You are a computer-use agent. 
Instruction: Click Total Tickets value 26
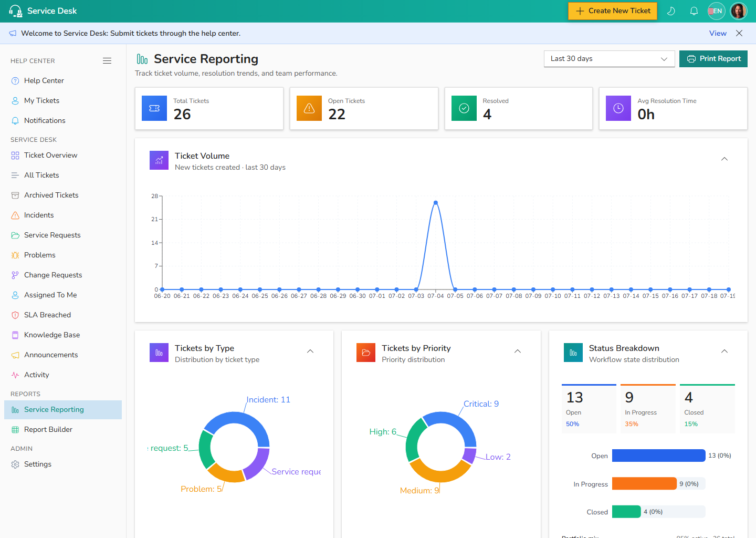tap(182, 115)
